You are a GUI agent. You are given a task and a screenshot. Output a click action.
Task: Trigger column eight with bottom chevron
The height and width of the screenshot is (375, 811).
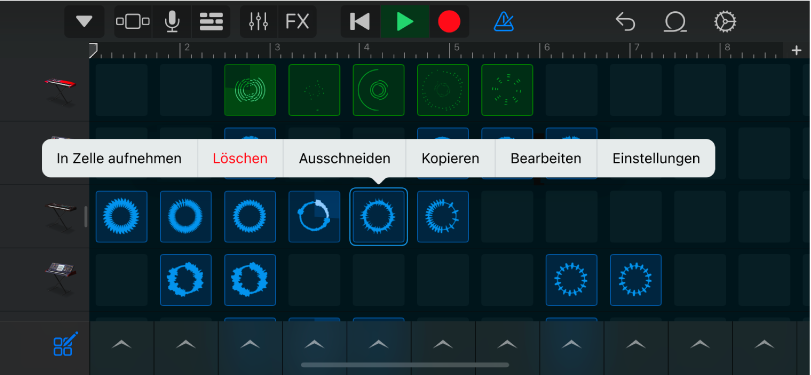572,344
